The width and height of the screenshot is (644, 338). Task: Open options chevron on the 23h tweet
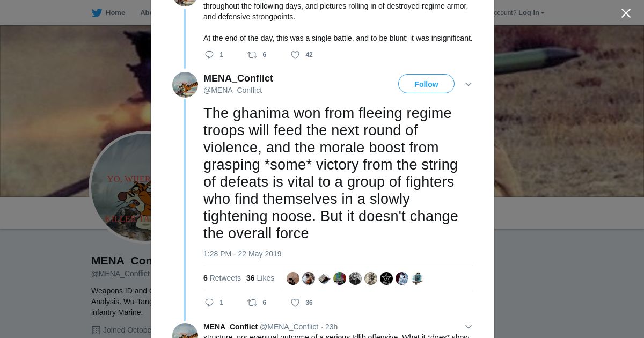click(468, 327)
